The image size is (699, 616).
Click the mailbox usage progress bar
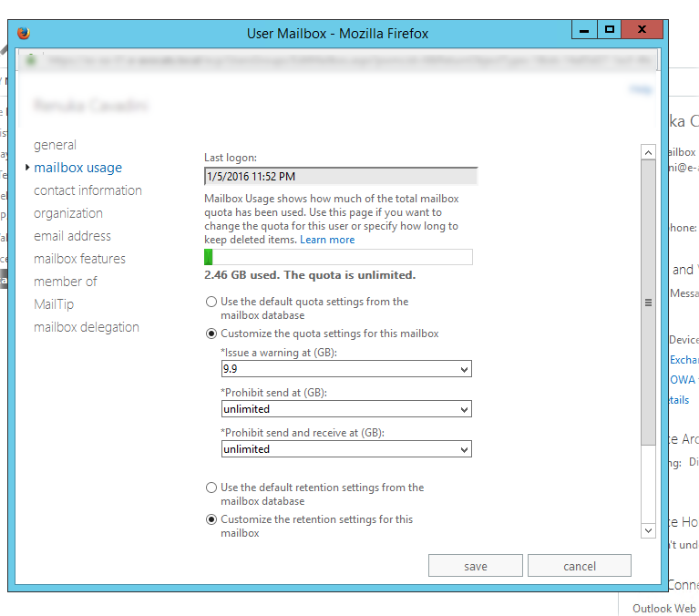pyautogui.click(x=338, y=257)
